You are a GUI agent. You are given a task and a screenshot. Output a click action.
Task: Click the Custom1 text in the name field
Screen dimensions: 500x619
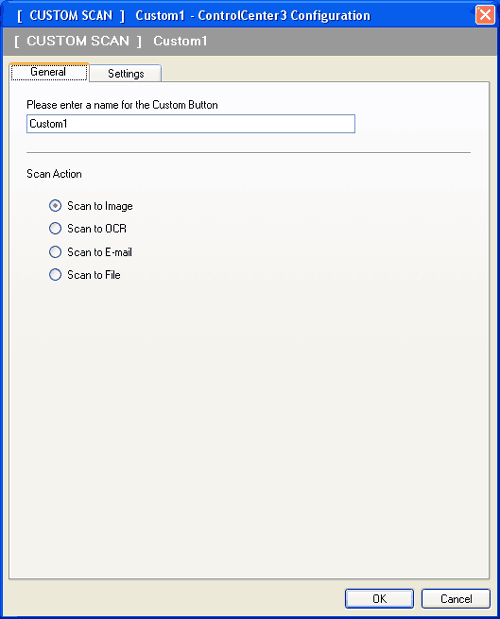pyautogui.click(x=48, y=124)
